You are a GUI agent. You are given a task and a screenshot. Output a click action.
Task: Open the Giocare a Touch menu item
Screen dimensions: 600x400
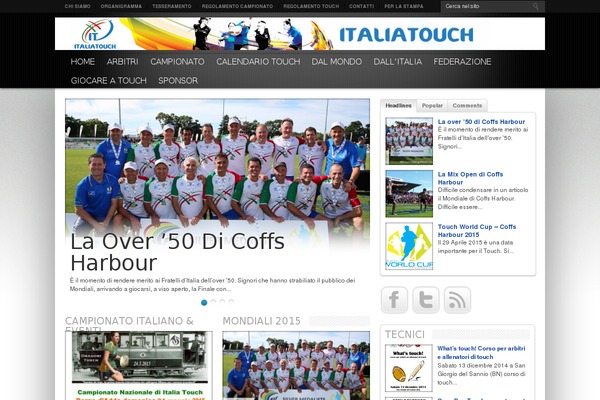109,81
